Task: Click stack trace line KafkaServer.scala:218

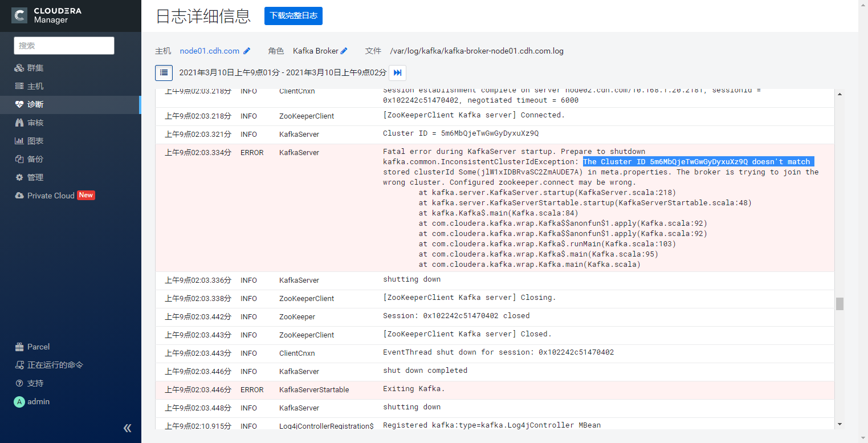Action: (547, 193)
